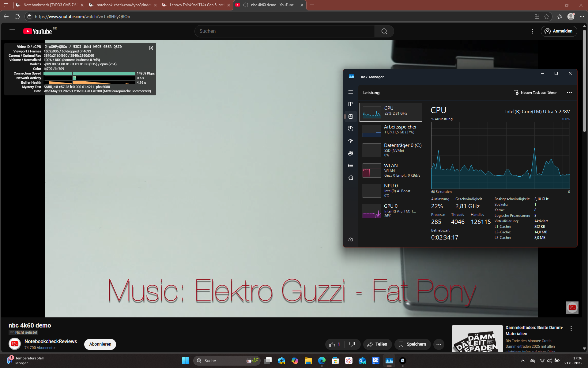Open the Edge profile avatar

(571, 17)
